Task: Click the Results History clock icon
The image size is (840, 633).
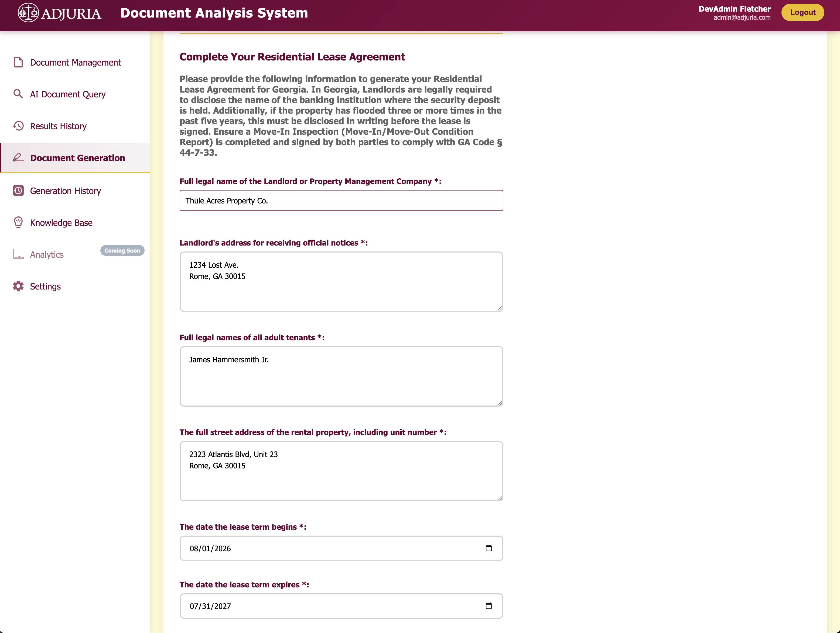Action: coord(18,126)
